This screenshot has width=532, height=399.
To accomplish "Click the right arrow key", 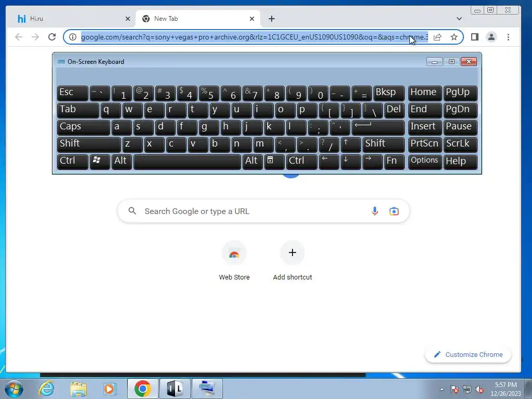I will click(372, 162).
